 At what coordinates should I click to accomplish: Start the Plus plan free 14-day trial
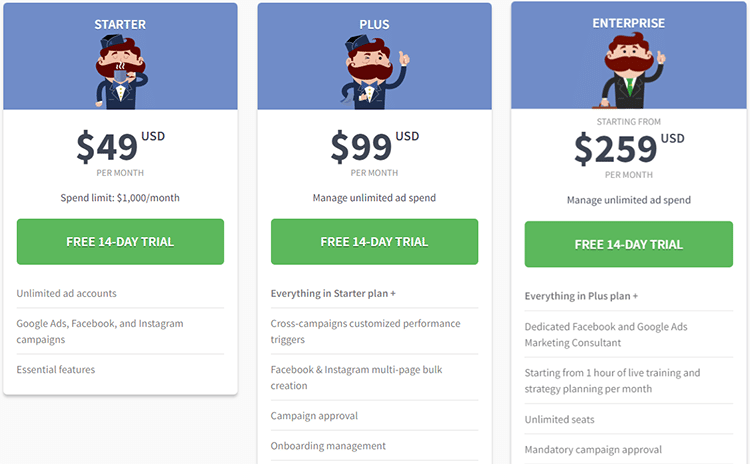tap(374, 242)
